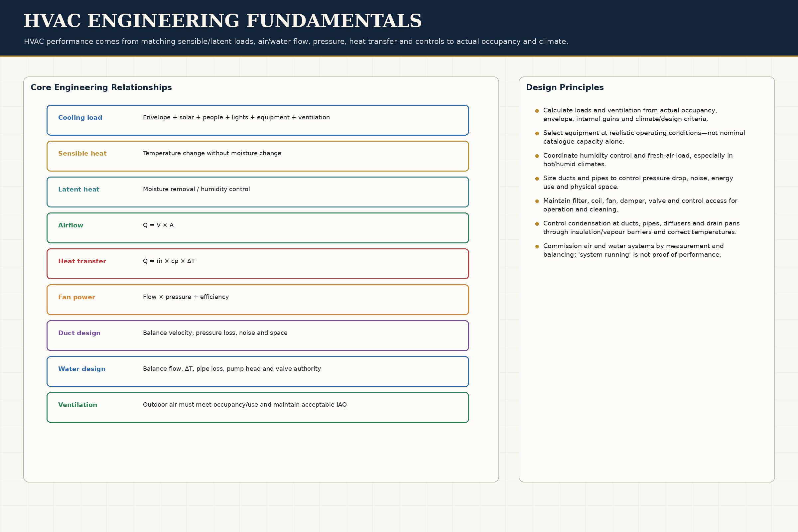The height and width of the screenshot is (532, 798).
Task: Click the principle 'Calculate loads and ventilation from actual occupancy'
Action: 630,115
